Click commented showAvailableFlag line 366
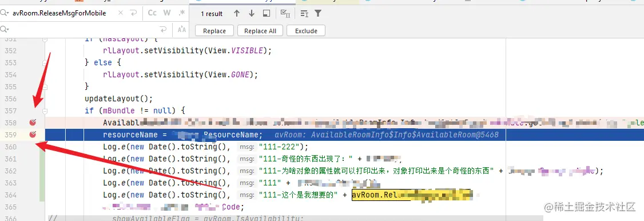 coord(208,218)
